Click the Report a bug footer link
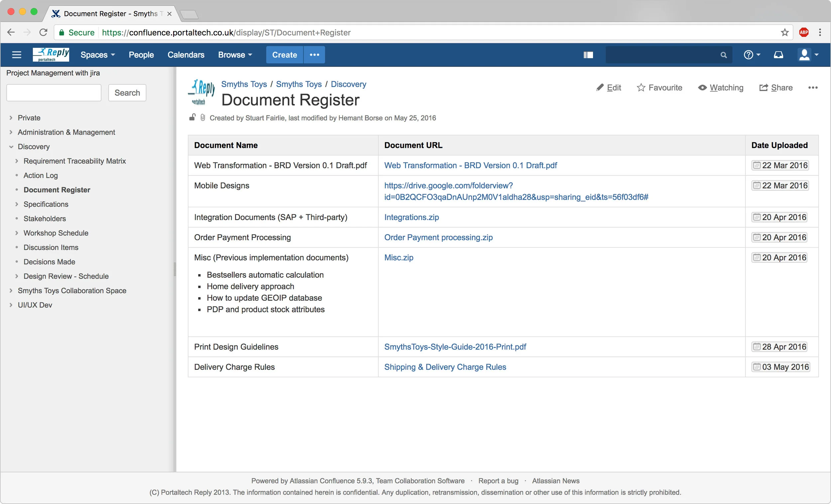This screenshot has width=831, height=504. coord(498,481)
